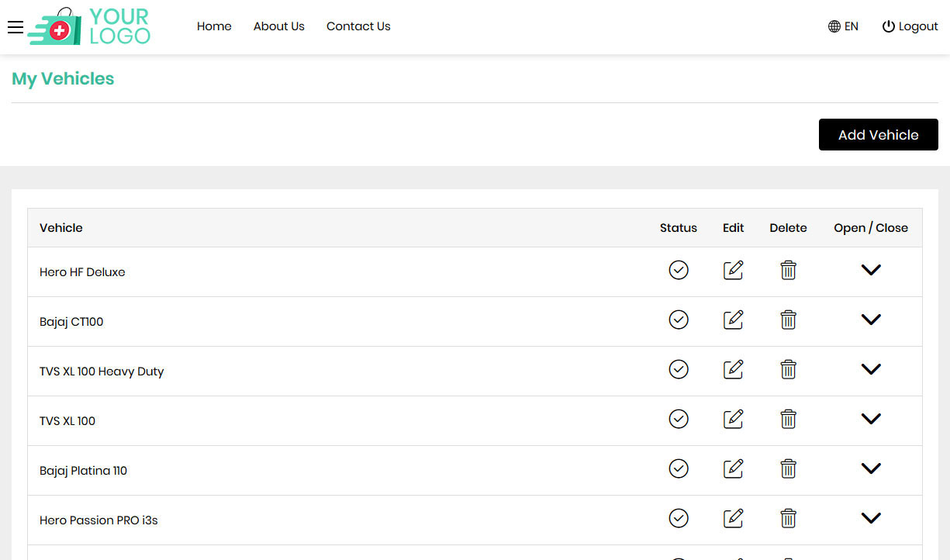Click the Vehicle column header
This screenshot has height=560, width=950.
coord(61,228)
